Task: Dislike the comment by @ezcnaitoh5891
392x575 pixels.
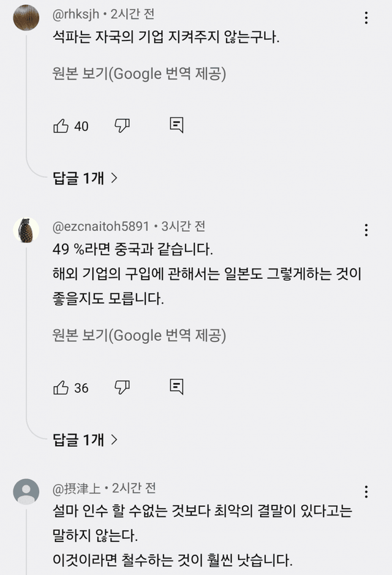Action: pos(122,387)
